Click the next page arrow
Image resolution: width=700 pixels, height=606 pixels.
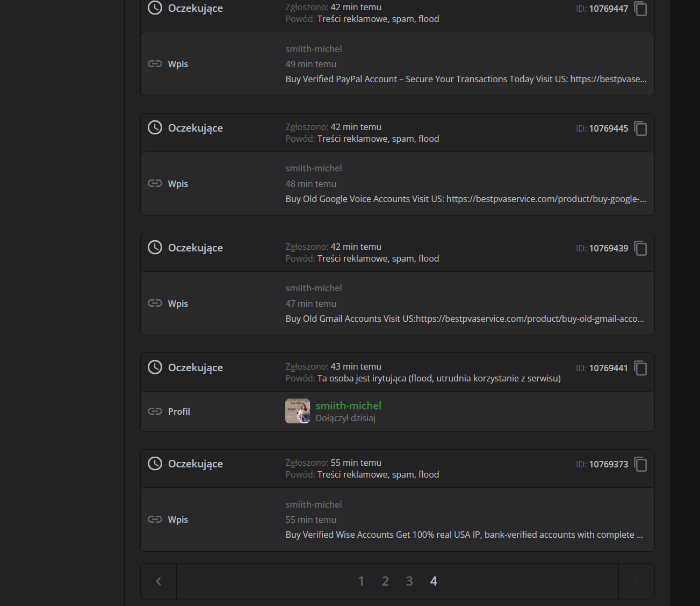636,581
